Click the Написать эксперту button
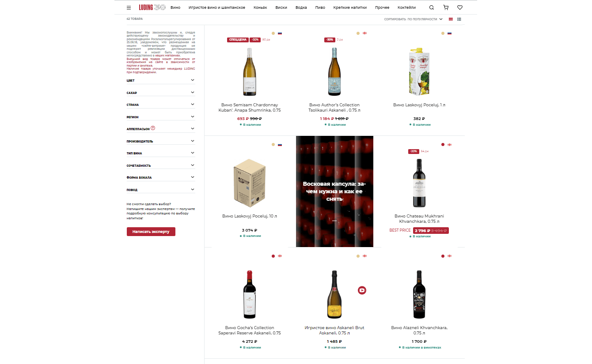This screenshot has height=364, width=592. pos(151,231)
